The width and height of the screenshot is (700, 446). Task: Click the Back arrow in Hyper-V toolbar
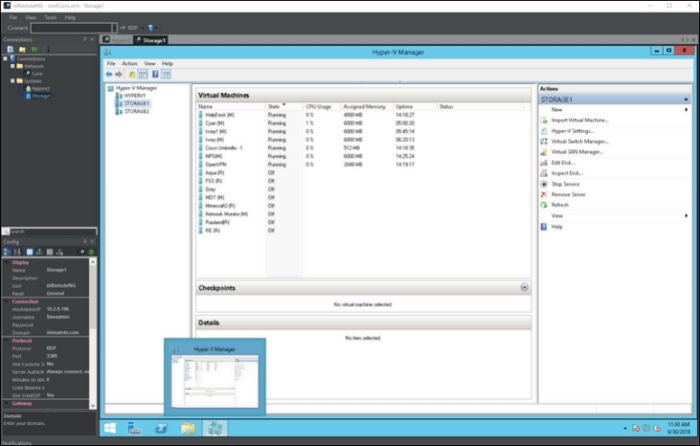109,74
